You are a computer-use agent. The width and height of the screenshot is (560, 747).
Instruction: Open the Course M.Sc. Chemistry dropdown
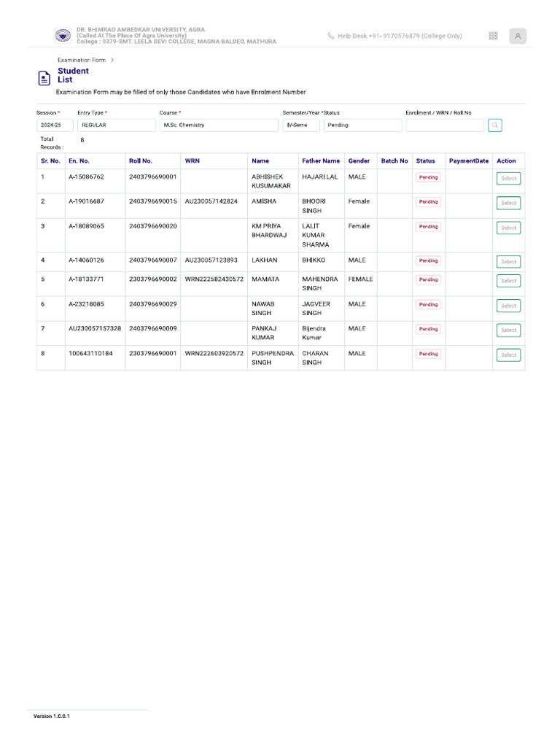point(219,125)
